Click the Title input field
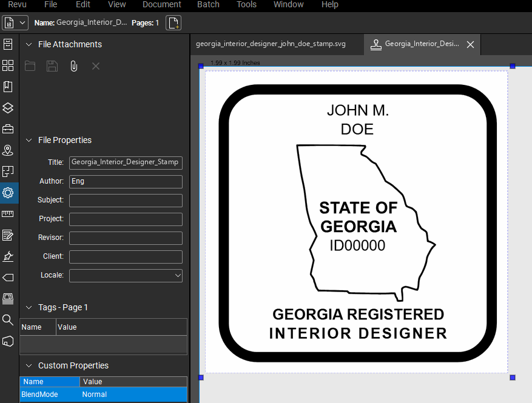532x403 pixels. click(126, 162)
